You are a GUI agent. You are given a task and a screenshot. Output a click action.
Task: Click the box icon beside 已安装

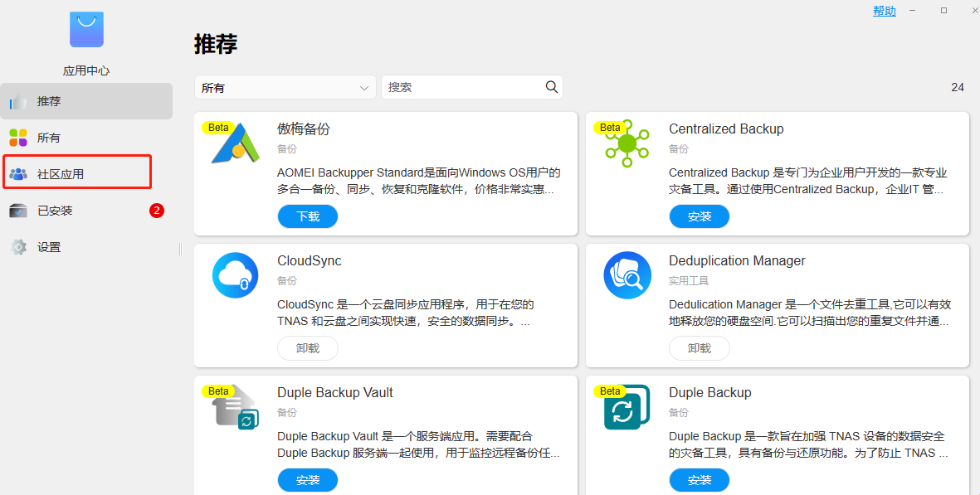point(18,211)
